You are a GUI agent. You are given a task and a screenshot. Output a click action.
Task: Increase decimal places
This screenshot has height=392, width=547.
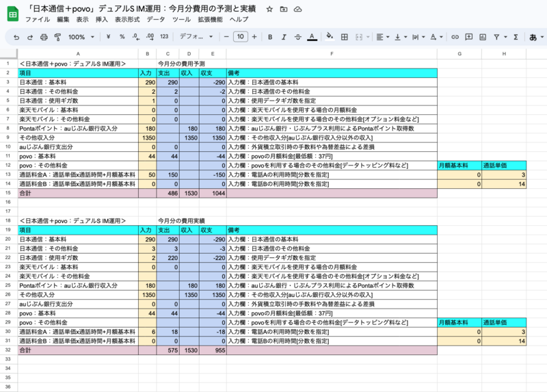tap(150, 37)
